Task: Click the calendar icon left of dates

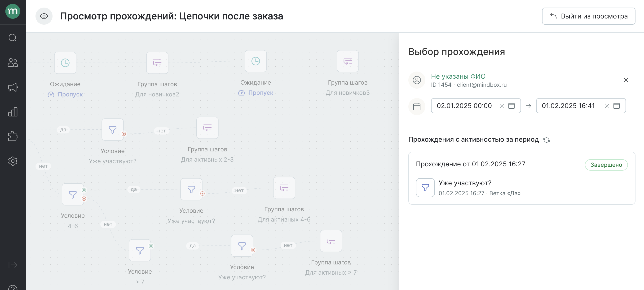Action: click(417, 107)
